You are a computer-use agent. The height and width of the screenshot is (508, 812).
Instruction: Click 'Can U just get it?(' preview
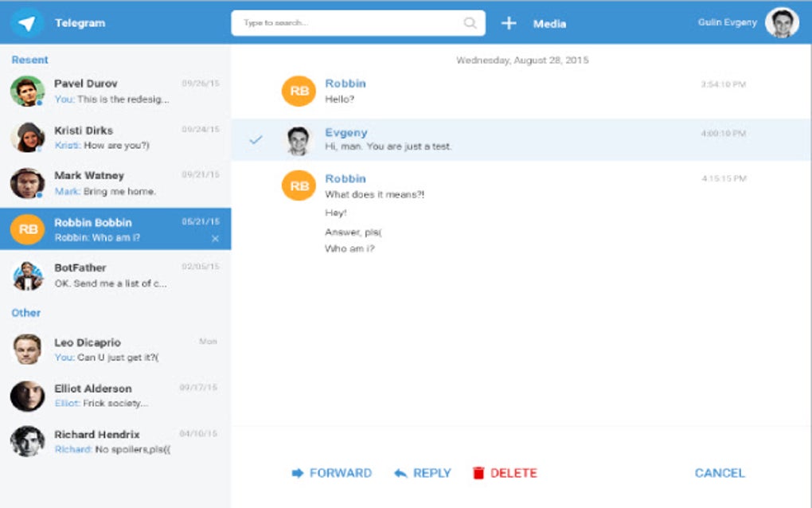[x=118, y=358]
